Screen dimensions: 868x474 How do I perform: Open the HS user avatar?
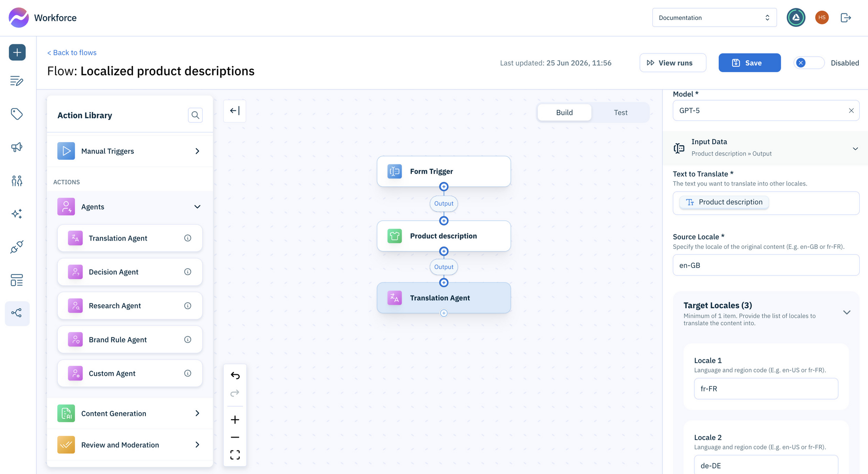tap(822, 18)
